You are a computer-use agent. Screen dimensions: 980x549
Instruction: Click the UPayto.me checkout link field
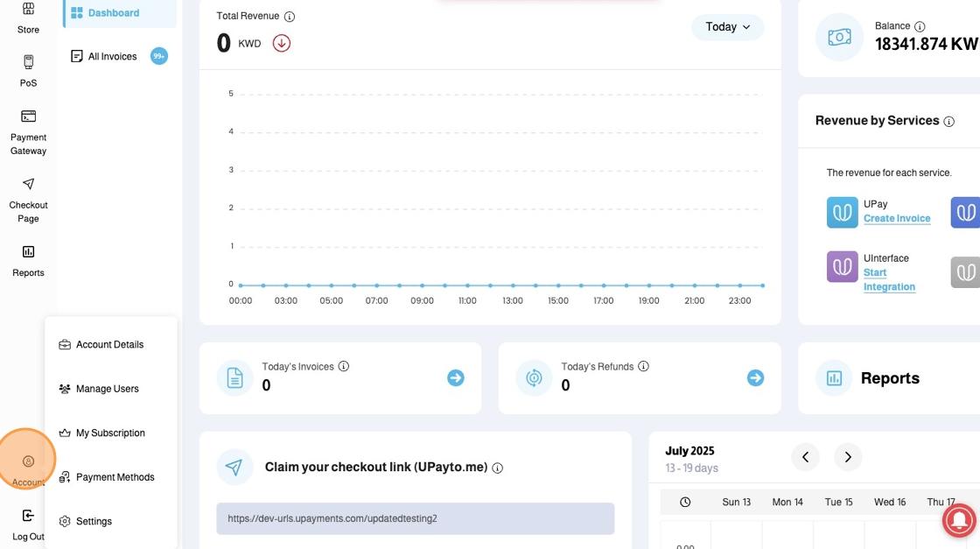click(416, 518)
